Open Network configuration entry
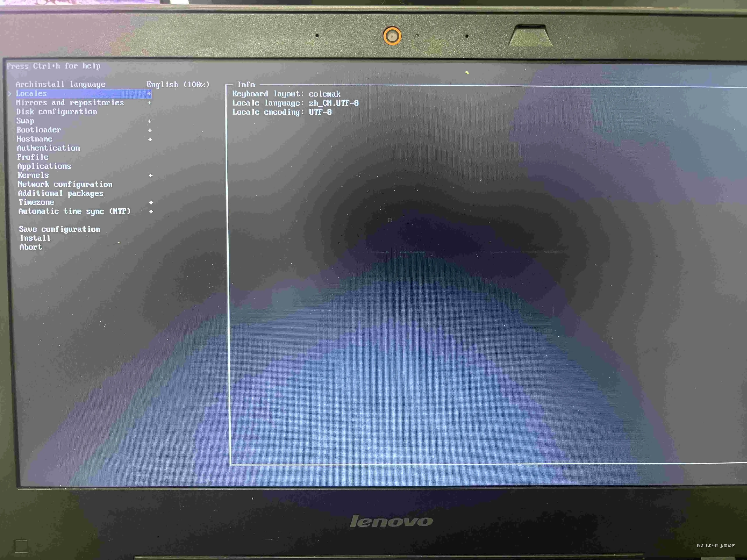The height and width of the screenshot is (560, 747). (x=65, y=184)
